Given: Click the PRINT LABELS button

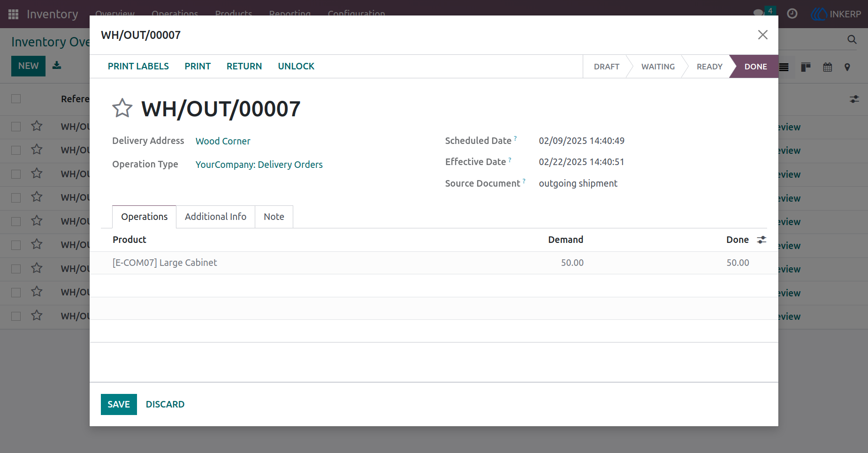Looking at the screenshot, I should point(138,66).
